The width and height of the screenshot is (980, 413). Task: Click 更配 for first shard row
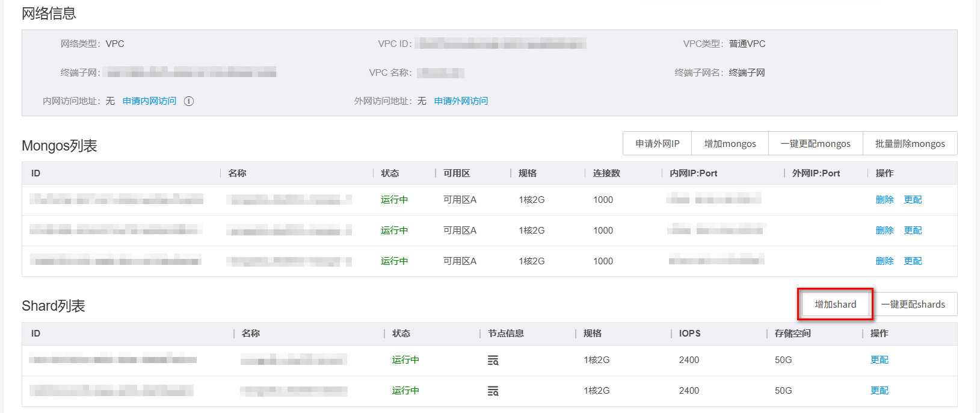[879, 360]
